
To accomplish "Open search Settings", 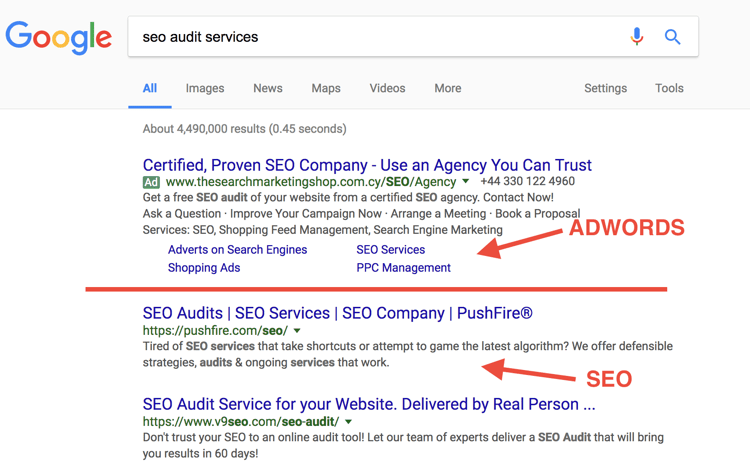I will [x=606, y=88].
